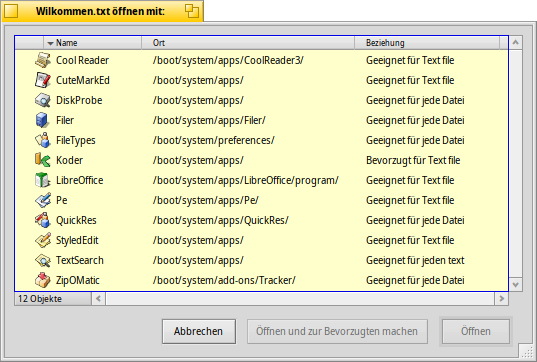Click the FileTypes preferences icon

[x=43, y=140]
